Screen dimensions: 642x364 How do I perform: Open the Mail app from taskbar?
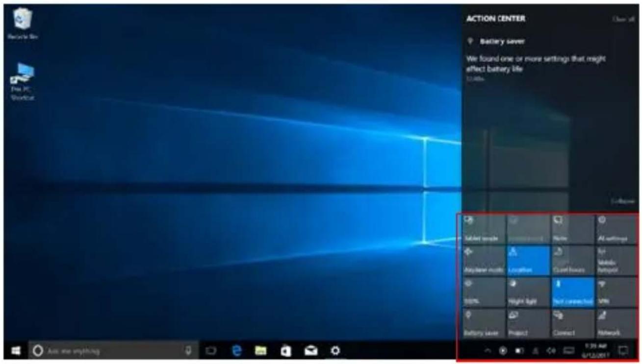click(310, 351)
